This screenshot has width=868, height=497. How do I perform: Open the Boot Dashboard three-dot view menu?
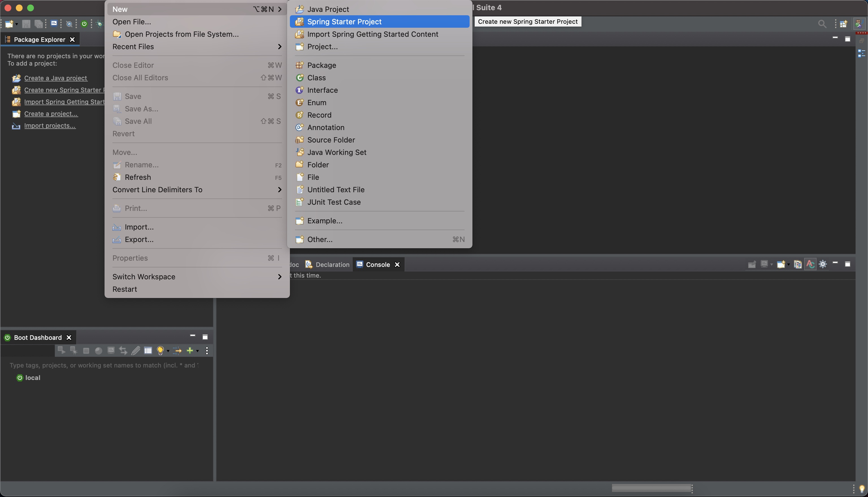tap(207, 351)
